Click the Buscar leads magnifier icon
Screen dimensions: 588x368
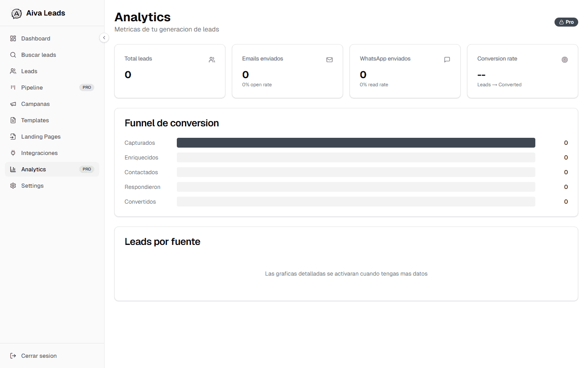coord(13,55)
